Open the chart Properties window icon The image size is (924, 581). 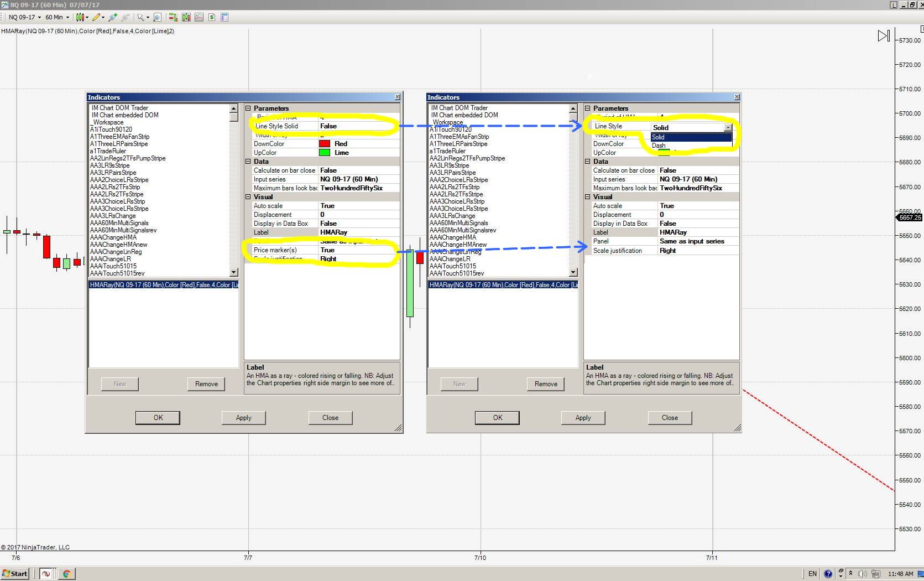click(225, 17)
